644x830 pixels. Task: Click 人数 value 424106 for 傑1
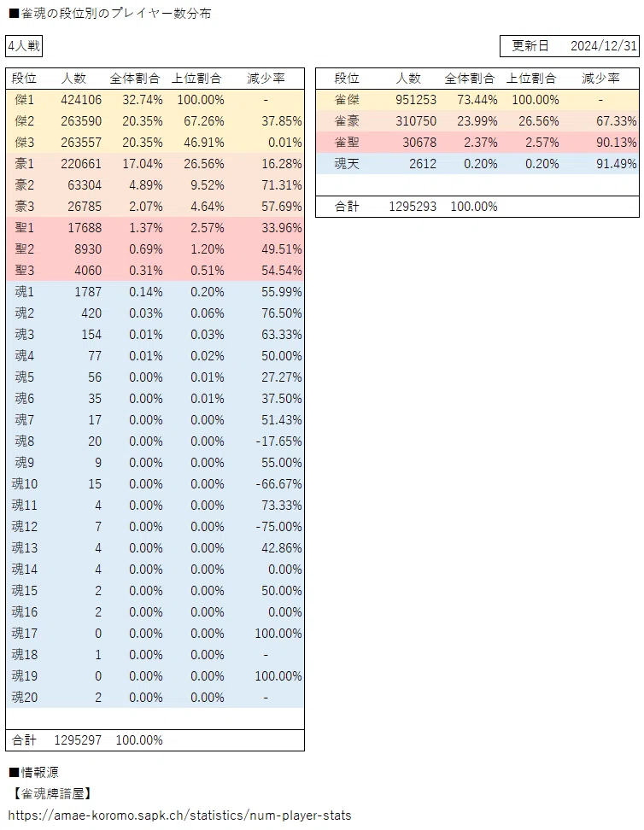pyautogui.click(x=81, y=100)
